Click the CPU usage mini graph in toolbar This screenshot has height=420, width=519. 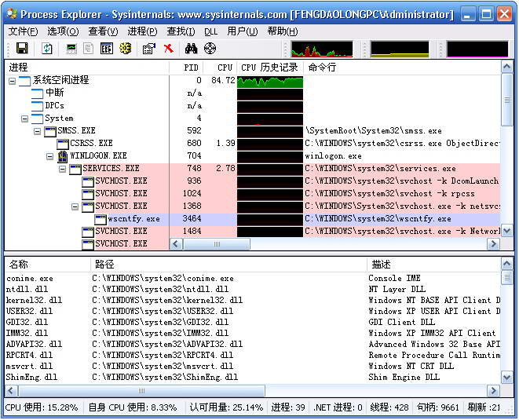click(322, 49)
